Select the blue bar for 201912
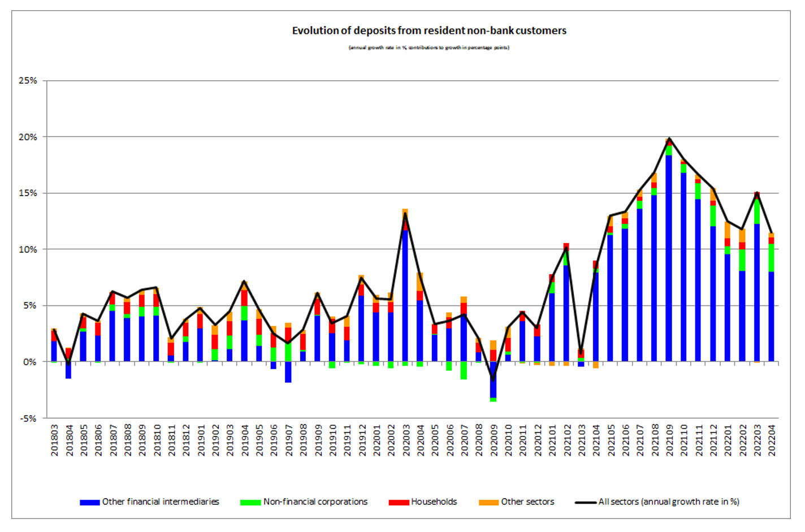This screenshot has width=805, height=532. 361,329
